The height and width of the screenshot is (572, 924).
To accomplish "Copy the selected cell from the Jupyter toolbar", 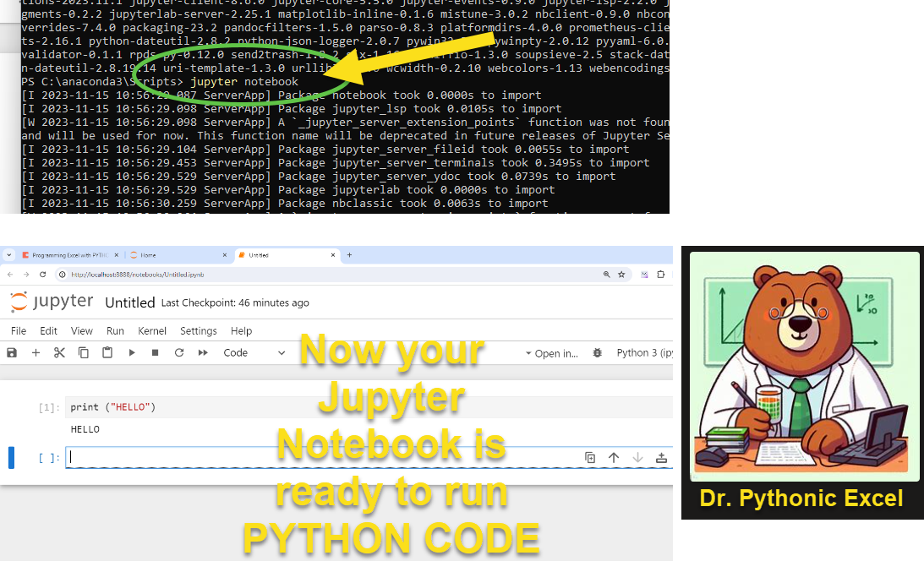I will 84,353.
